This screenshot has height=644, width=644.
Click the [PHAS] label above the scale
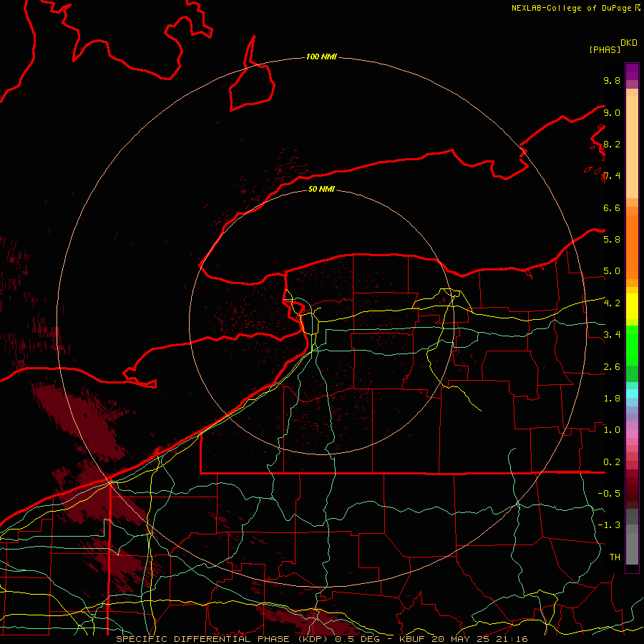click(x=605, y=49)
